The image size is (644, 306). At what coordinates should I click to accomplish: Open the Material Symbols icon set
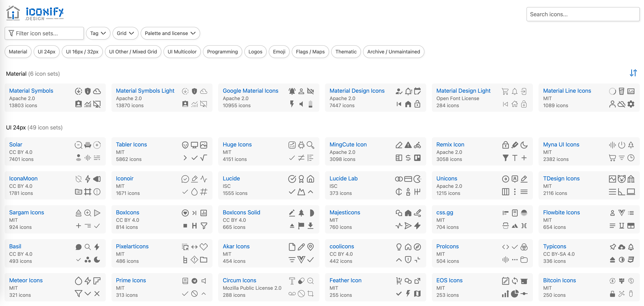pyautogui.click(x=31, y=91)
